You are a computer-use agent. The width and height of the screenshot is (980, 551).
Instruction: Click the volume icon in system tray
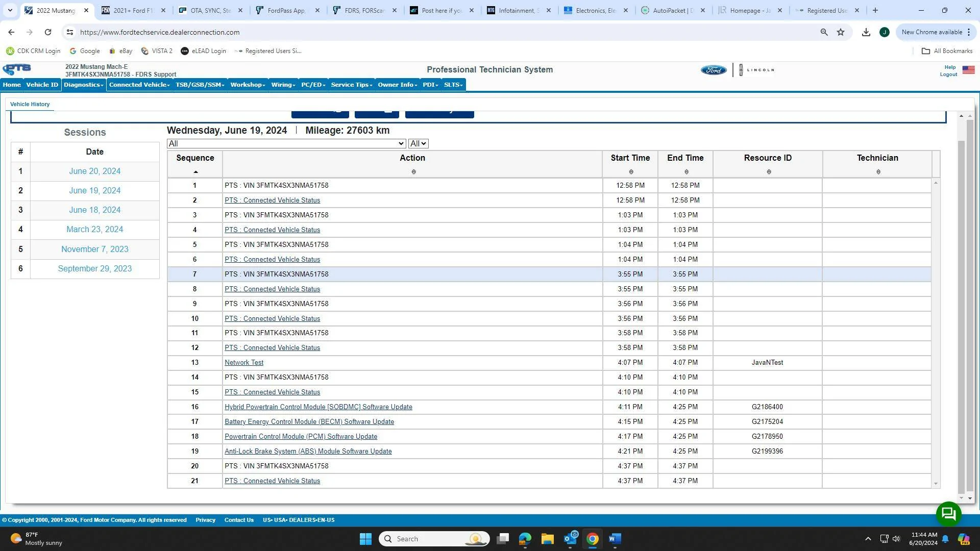click(x=896, y=539)
